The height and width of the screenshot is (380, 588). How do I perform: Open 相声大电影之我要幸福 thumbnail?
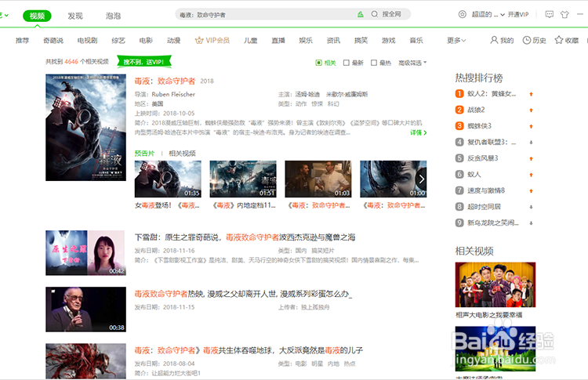tap(495, 285)
